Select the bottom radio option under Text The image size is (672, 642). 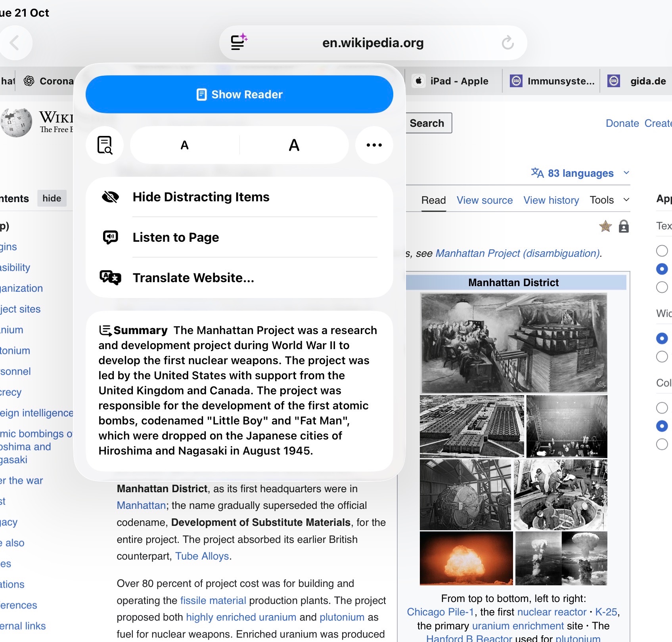tap(662, 287)
